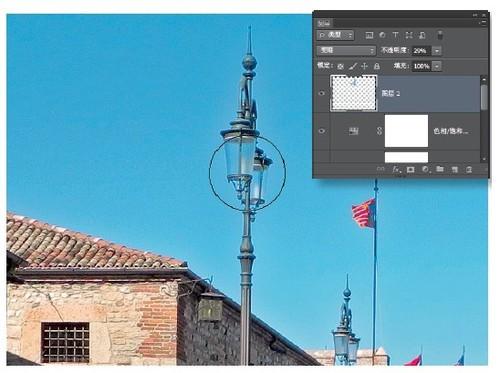Select the Layers panel tab
The height and width of the screenshot is (373, 500).
tap(324, 23)
